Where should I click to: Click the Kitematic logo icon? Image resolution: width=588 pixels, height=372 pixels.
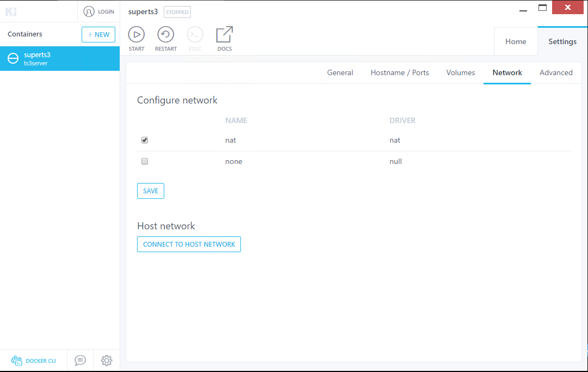(x=11, y=11)
